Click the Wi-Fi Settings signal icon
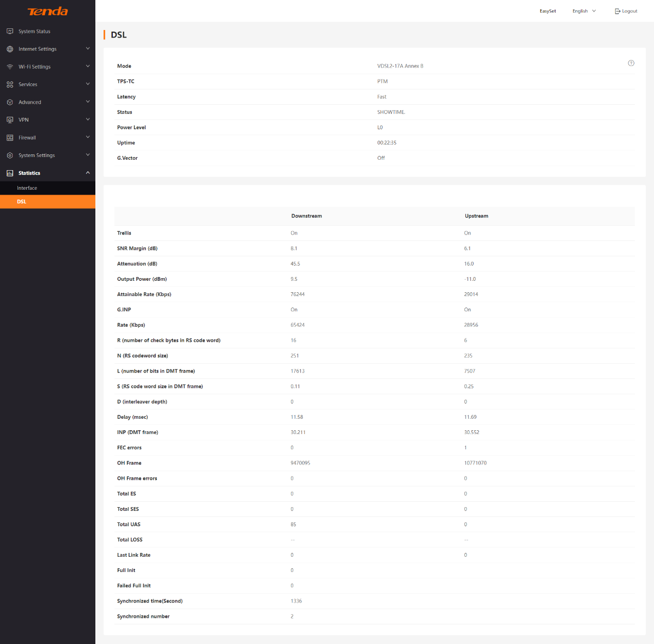Image resolution: width=654 pixels, height=644 pixels. tap(10, 67)
